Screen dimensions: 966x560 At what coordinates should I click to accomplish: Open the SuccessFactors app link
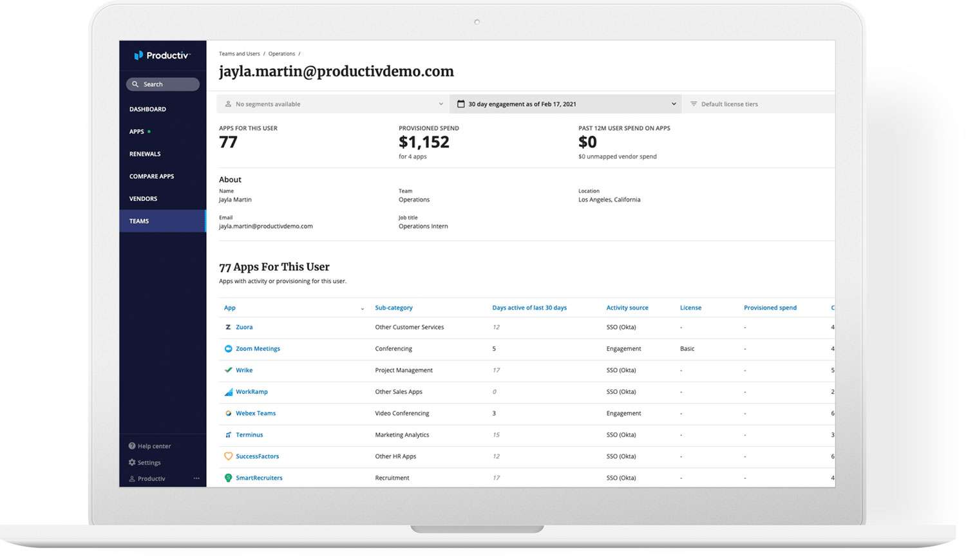click(258, 456)
